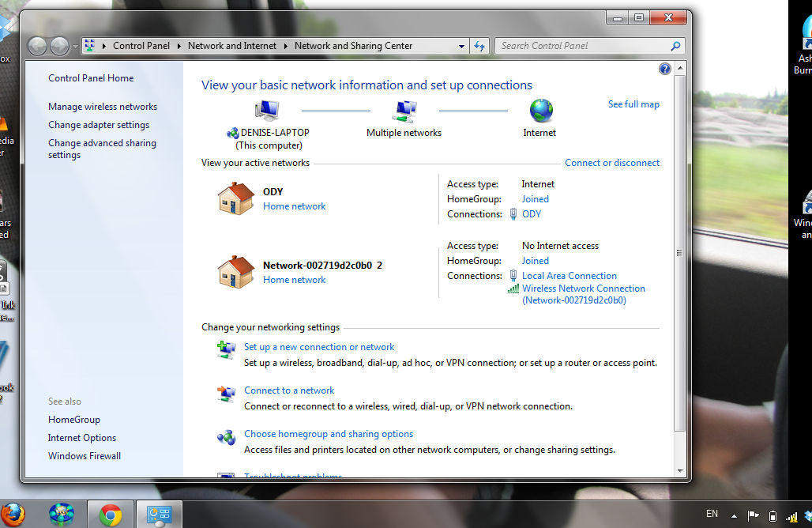Click the Action Center flag icon

click(753, 515)
